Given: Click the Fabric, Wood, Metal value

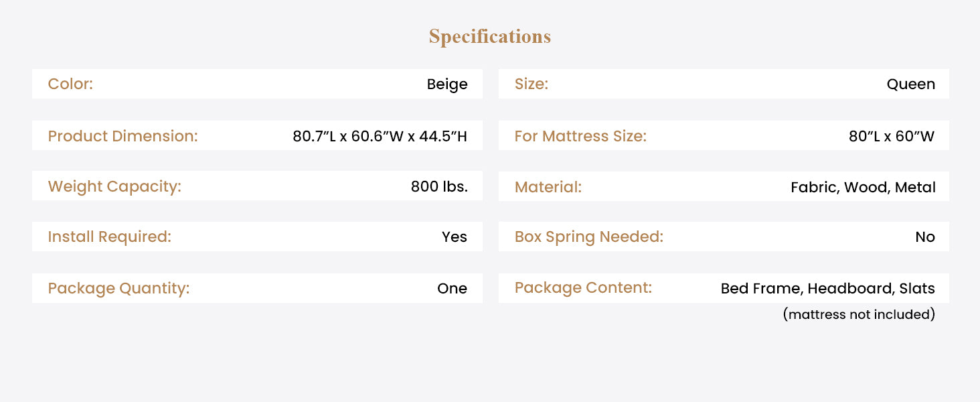Looking at the screenshot, I should coord(863,188).
